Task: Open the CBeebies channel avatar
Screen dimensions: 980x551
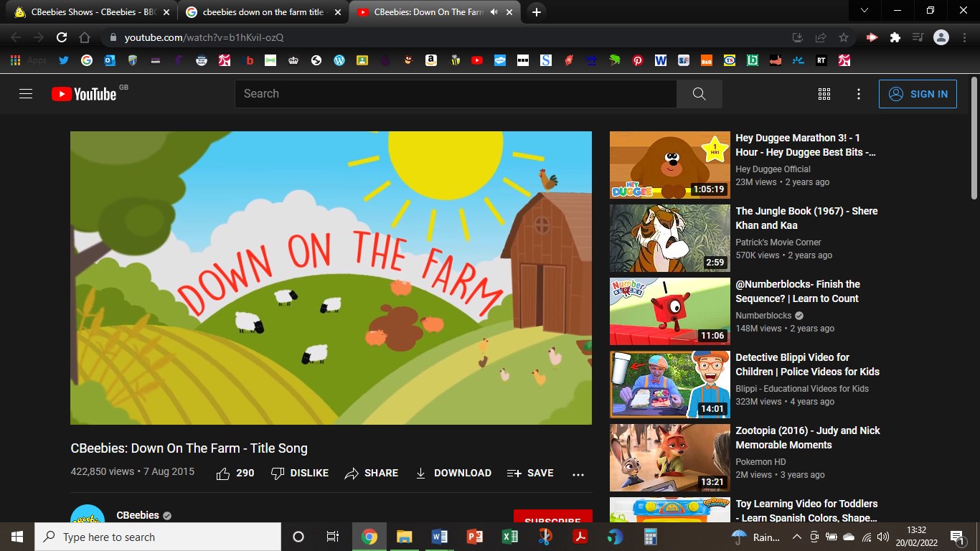Action: pyautogui.click(x=88, y=514)
